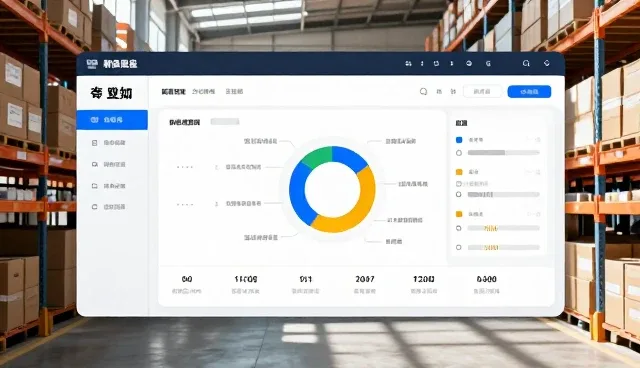The image size is (640, 368).
Task: Click the bold heading of the legend panel
Action: click(x=461, y=123)
